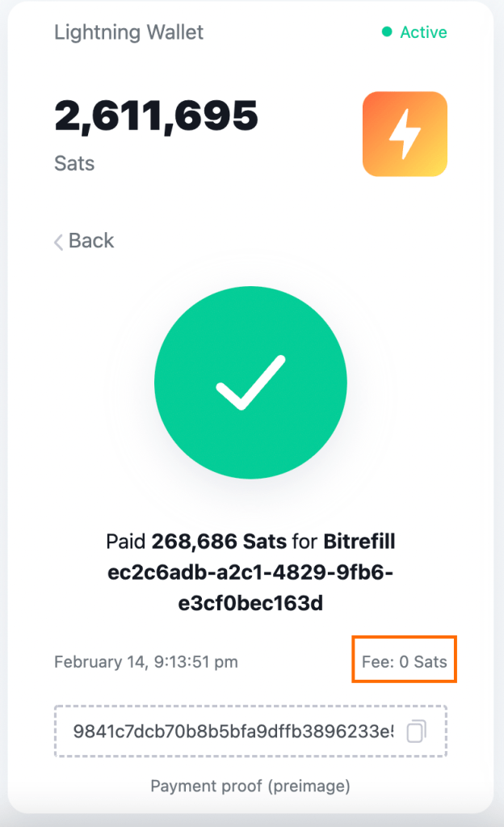504x827 pixels.
Task: Click the Active status text
Action: (x=423, y=32)
